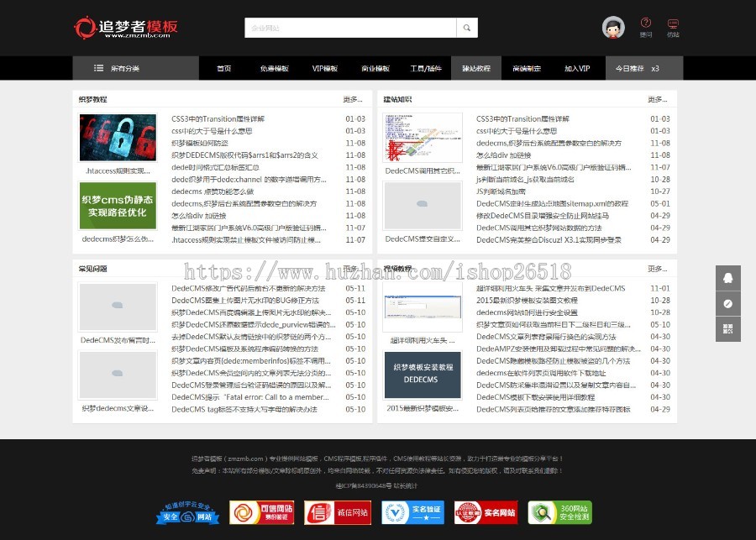
Task: Open the padlock .htaccess规则 thumbnail
Action: coord(118,138)
